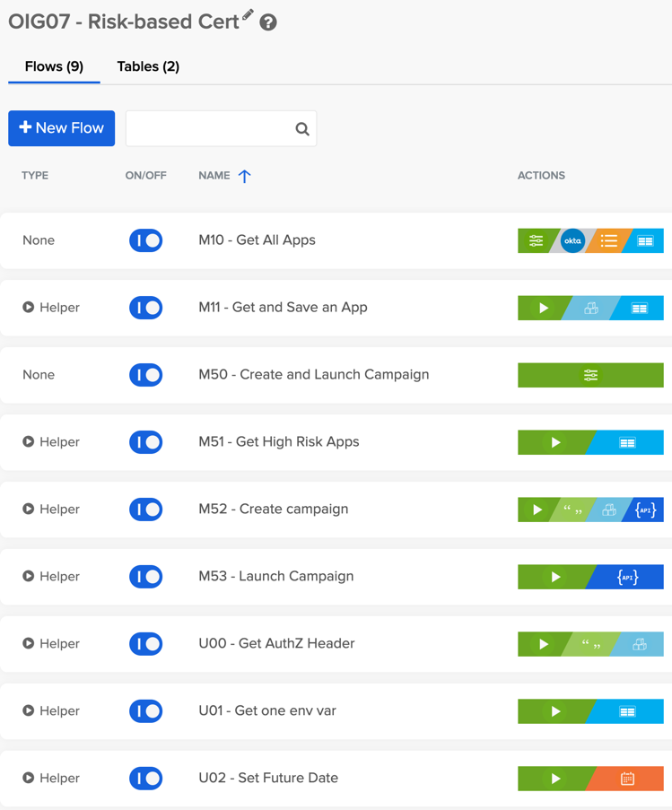Click the text compose quotes icon for U00

tap(590, 644)
